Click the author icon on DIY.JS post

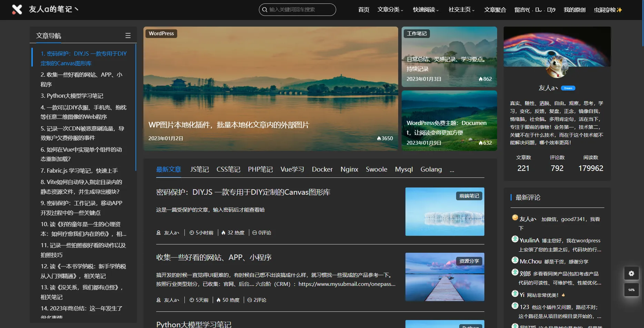159,233
